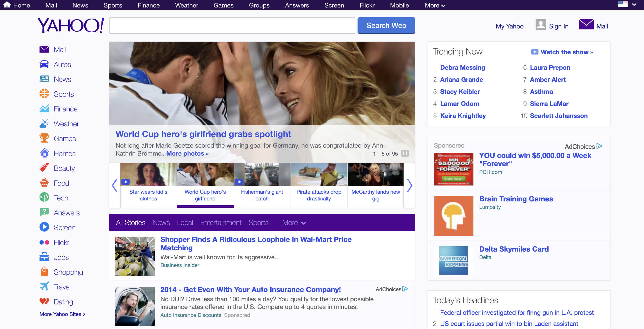Screen dimensions: 644x329
Task: Click the Flickr two-dots icon
Action: (x=44, y=242)
